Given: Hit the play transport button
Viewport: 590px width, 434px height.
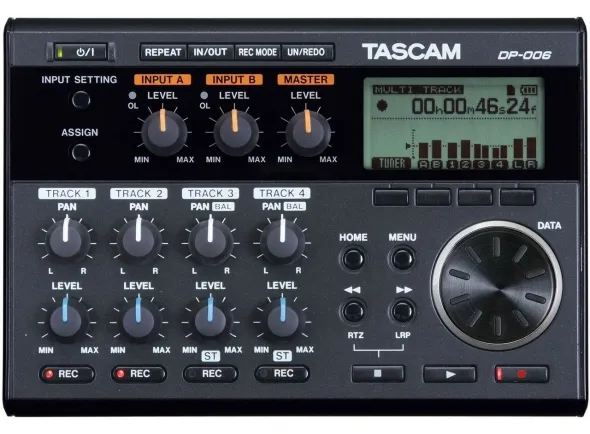Looking at the screenshot, I should [450, 374].
